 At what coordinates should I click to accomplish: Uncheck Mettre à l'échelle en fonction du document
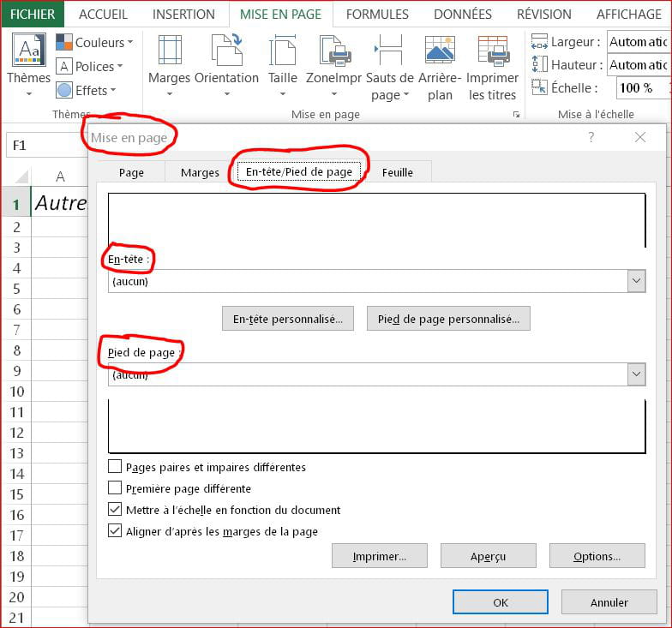pos(115,509)
